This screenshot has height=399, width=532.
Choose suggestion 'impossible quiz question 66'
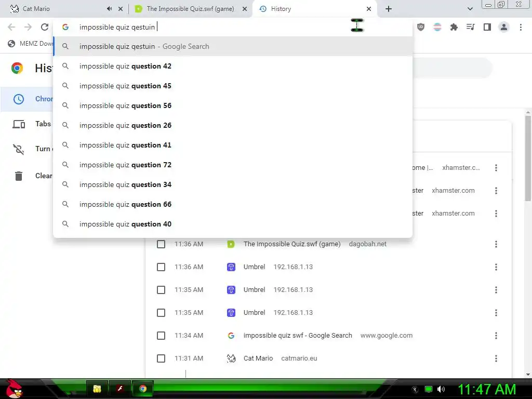(x=233, y=204)
